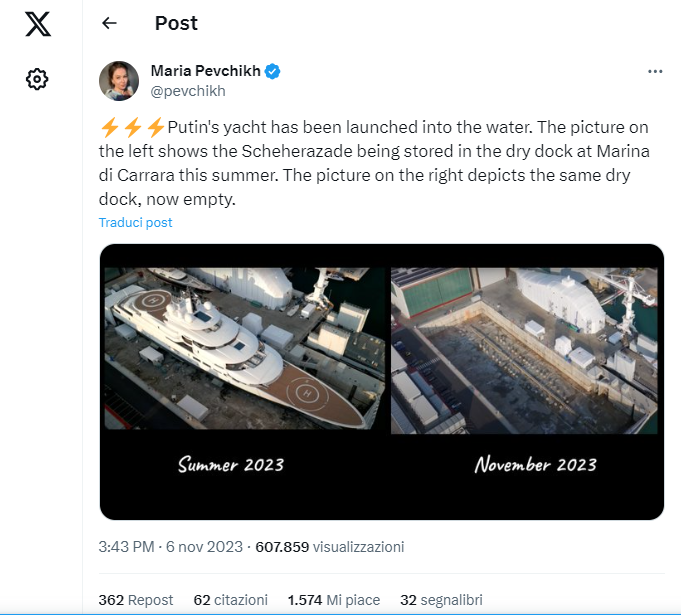Click the X logo icon

[38, 24]
